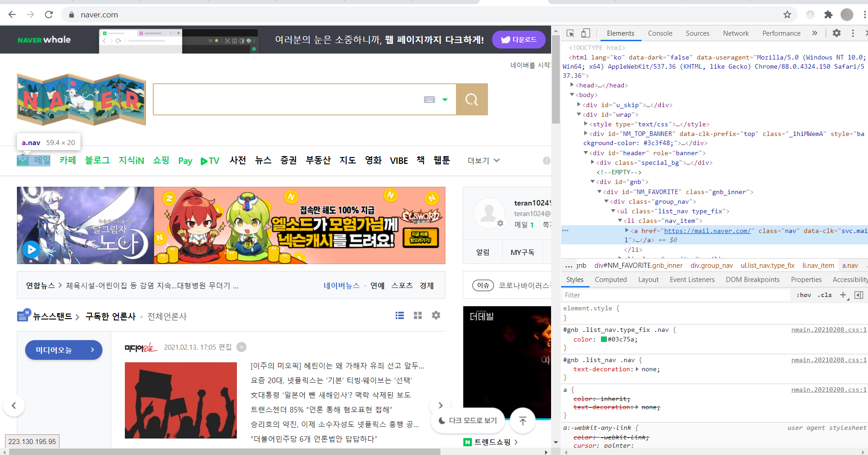Screen dimensions: 868x455
Task: Reload the page with refresh icon
Action: pos(49,15)
